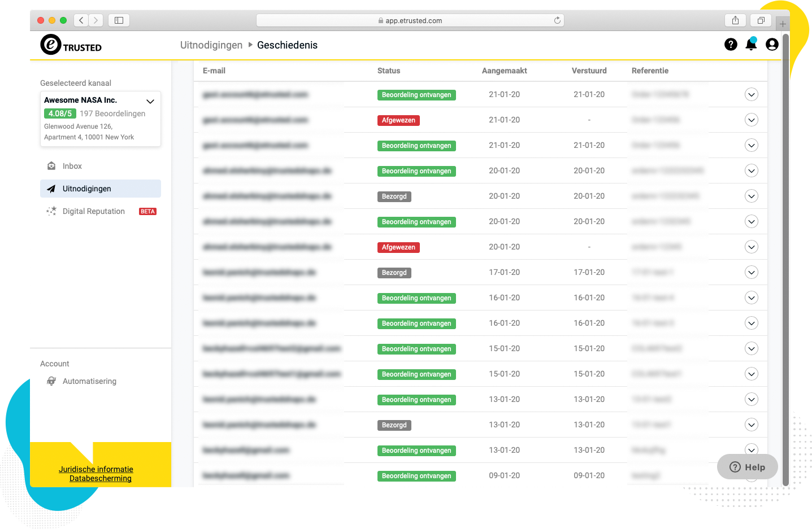
Task: Click the browser reload icon in the address bar
Action: (557, 20)
